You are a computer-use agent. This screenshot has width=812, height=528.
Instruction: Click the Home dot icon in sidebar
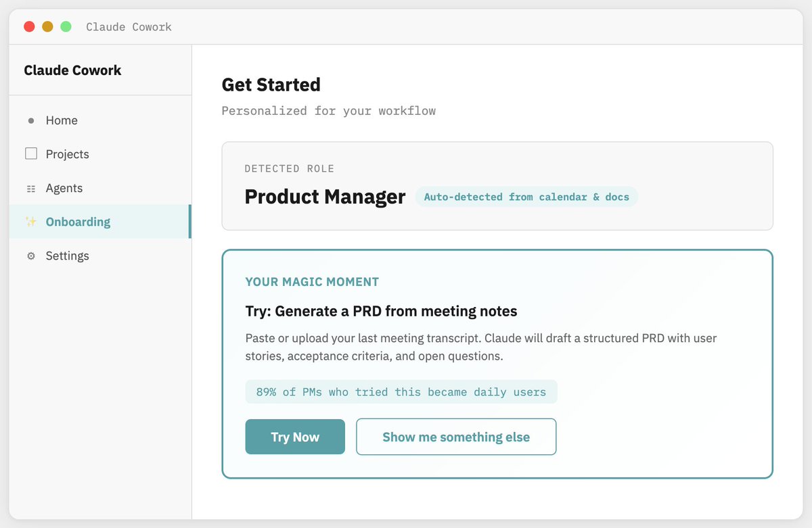[x=30, y=121]
